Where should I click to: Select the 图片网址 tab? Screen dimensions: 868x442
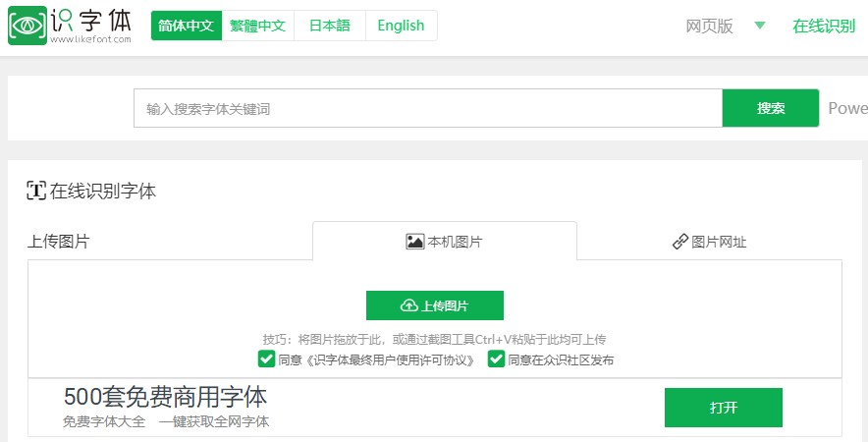[x=710, y=241]
